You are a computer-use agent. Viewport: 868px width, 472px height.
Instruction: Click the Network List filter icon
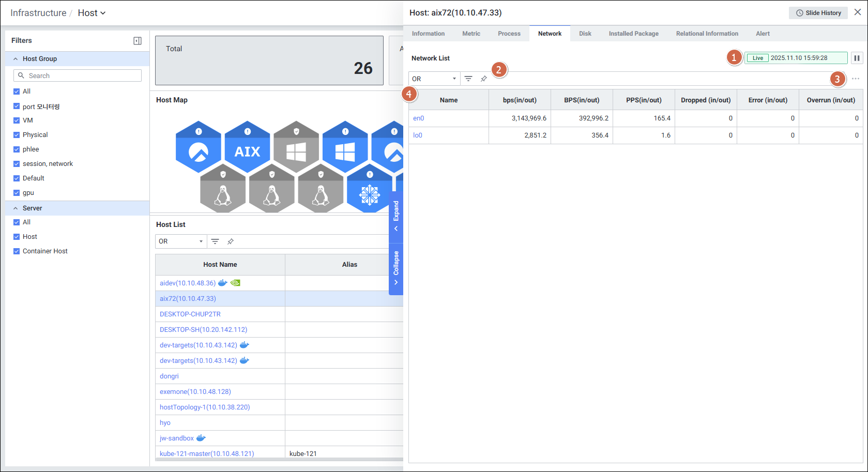pos(468,79)
